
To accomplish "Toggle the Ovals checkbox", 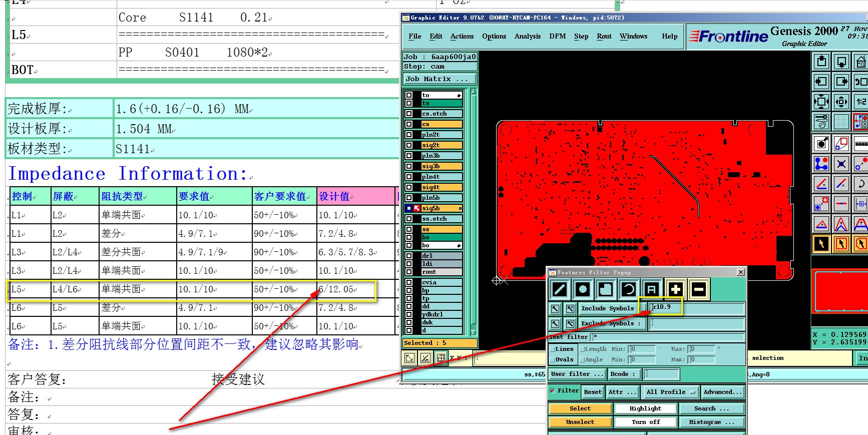I will point(553,359).
